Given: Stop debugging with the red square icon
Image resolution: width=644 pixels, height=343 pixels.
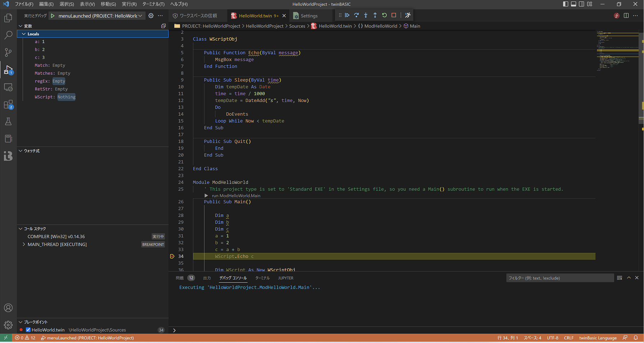Looking at the screenshot, I should coord(393,15).
